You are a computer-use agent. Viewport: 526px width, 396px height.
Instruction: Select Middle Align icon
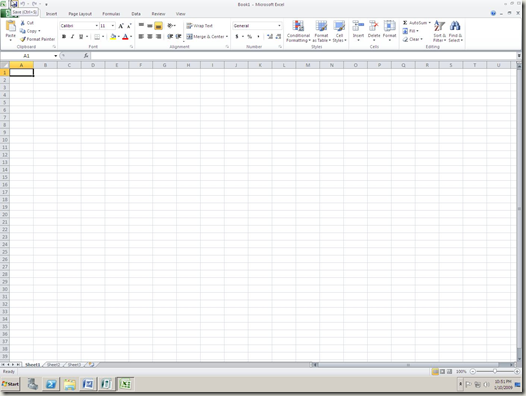tap(150, 26)
